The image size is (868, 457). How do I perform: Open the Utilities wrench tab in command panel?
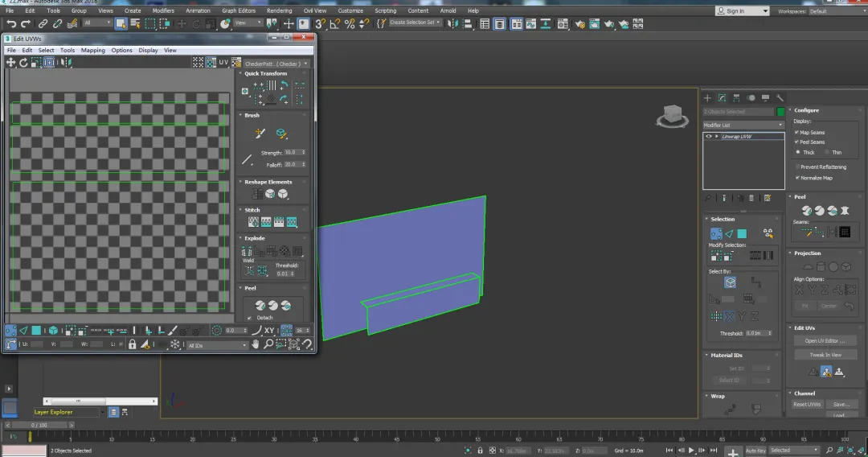[x=780, y=97]
